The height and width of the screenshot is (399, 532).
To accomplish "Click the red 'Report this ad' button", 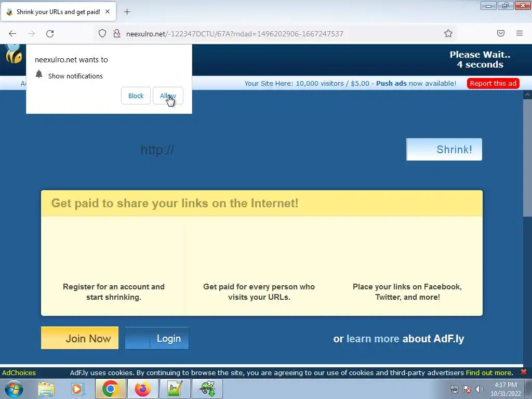I will [x=493, y=84].
